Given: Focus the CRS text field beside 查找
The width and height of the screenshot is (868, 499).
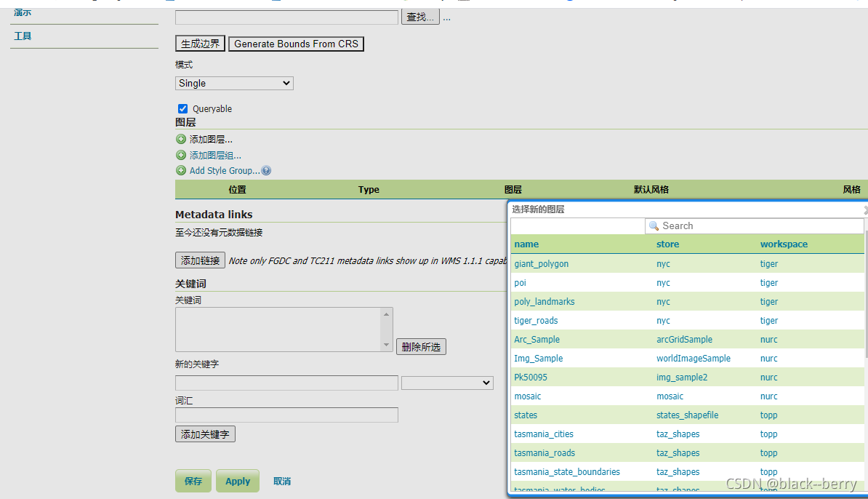Looking at the screenshot, I should pyautogui.click(x=286, y=17).
